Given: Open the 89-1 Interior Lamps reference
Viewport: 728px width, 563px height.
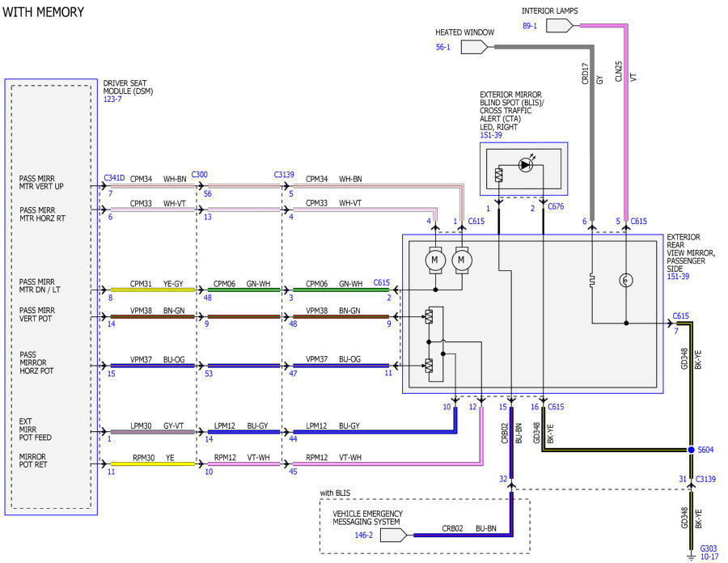Looking at the screenshot, I should point(530,26).
